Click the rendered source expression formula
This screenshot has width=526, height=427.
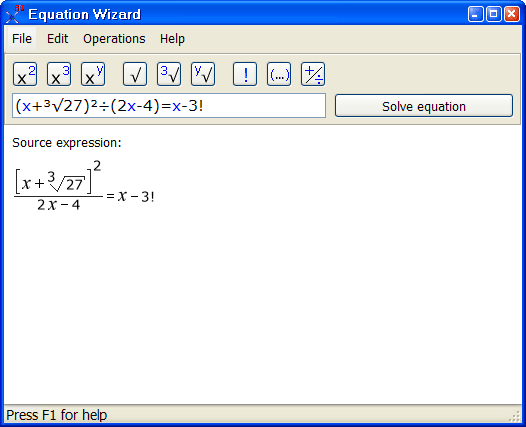pos(84,186)
